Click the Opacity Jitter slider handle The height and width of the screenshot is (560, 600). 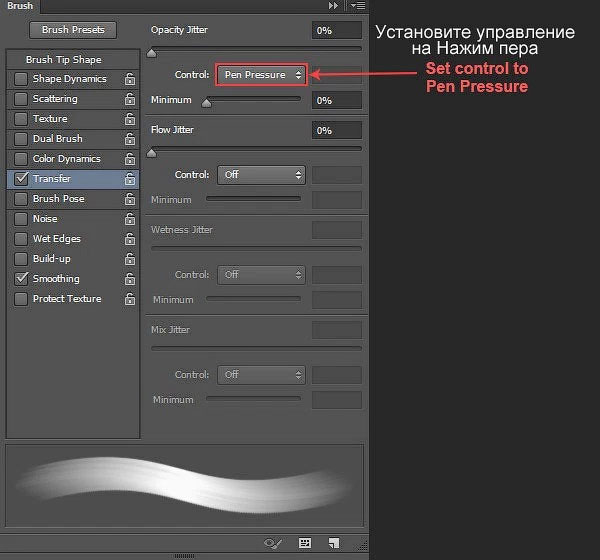click(x=152, y=53)
